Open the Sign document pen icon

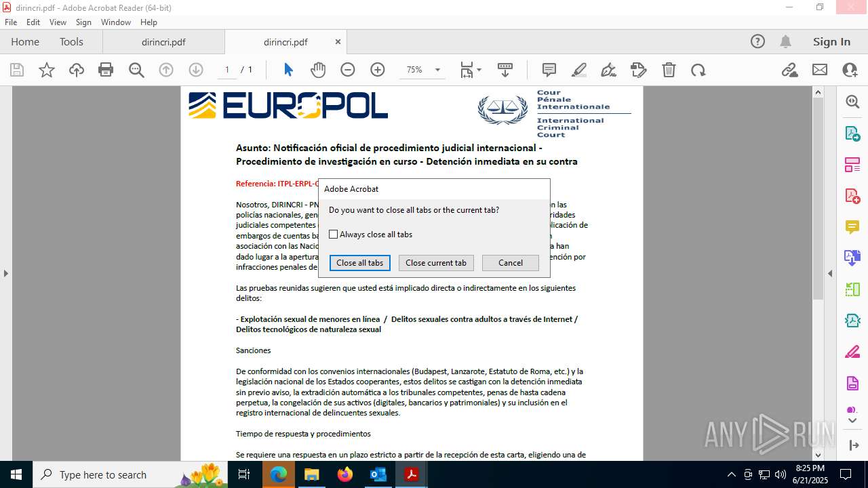pyautogui.click(x=609, y=70)
